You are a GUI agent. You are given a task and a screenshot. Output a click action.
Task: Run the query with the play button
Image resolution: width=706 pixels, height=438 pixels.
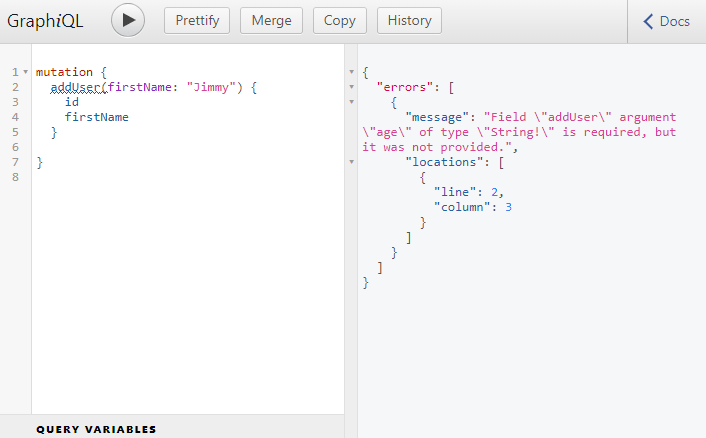(128, 21)
